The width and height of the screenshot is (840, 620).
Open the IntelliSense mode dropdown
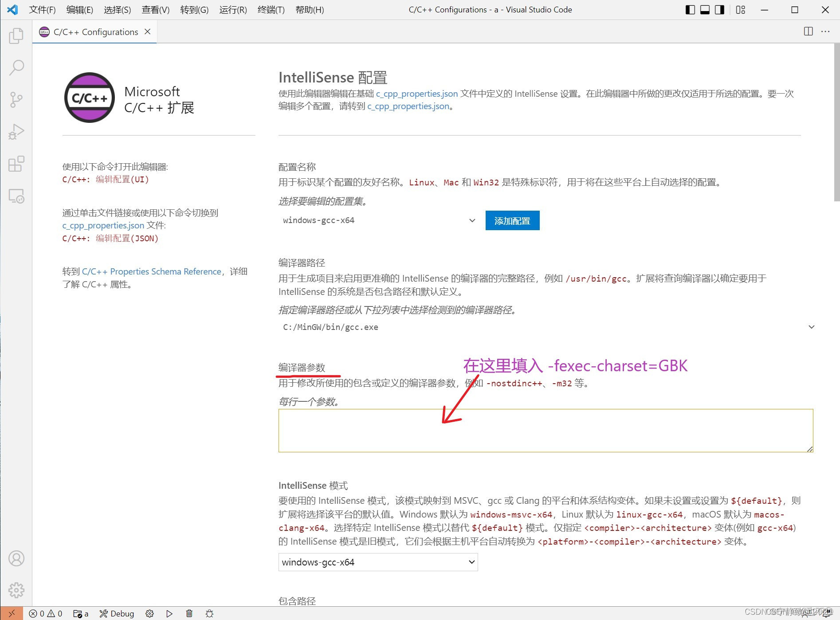(x=378, y=562)
